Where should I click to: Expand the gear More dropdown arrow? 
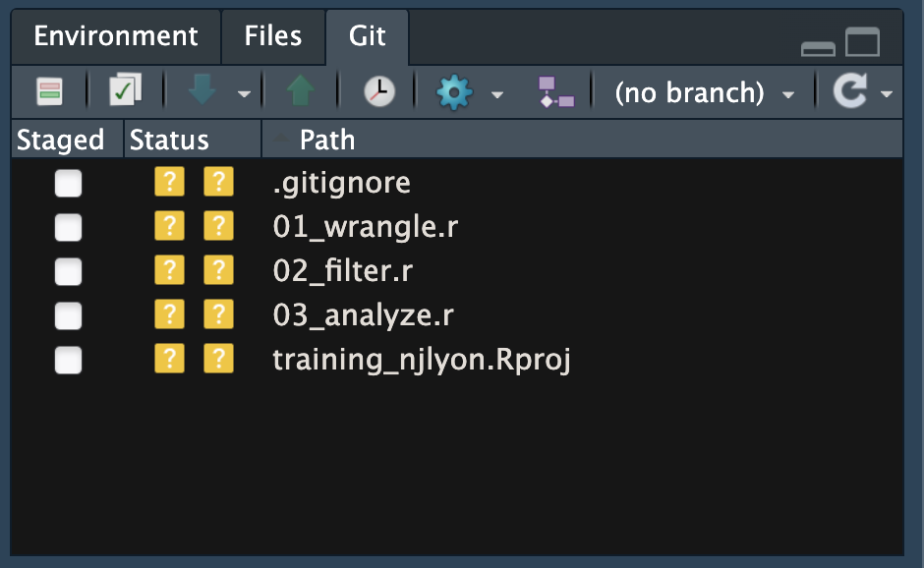pos(497,94)
